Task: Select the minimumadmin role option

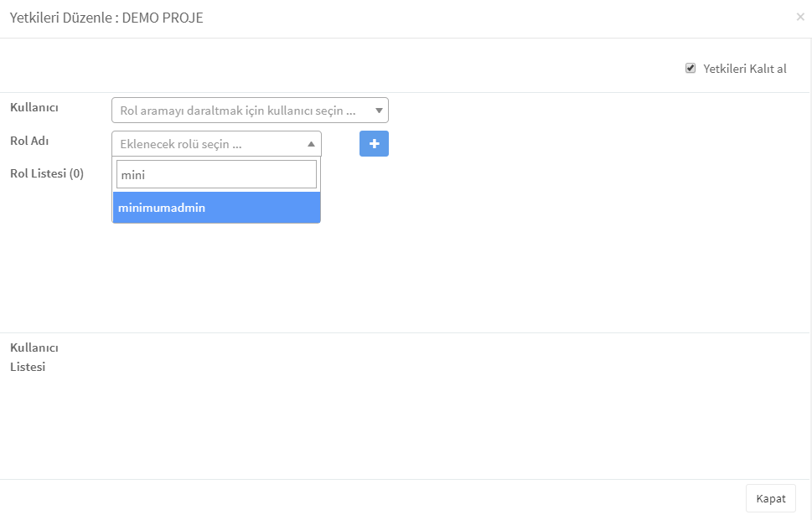Action: point(216,208)
